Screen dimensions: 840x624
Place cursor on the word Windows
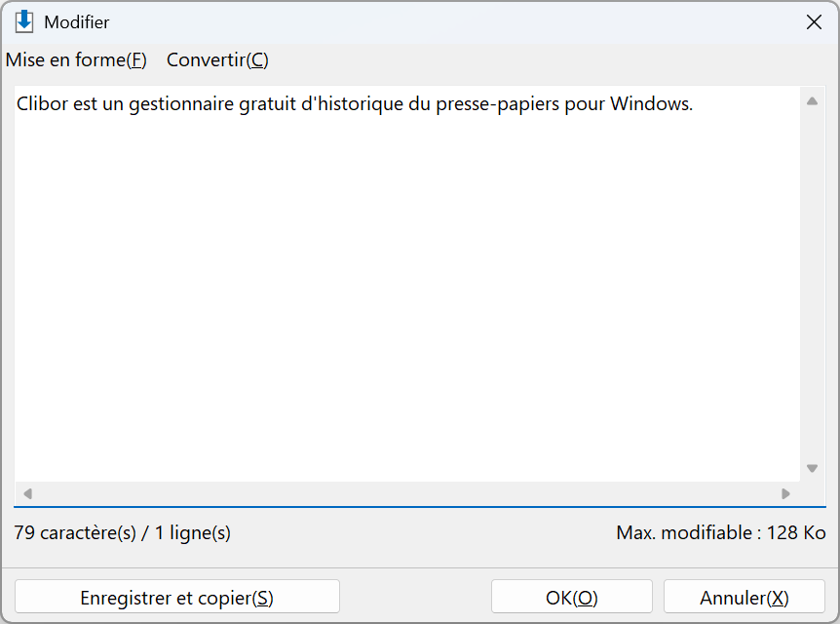pos(651,103)
